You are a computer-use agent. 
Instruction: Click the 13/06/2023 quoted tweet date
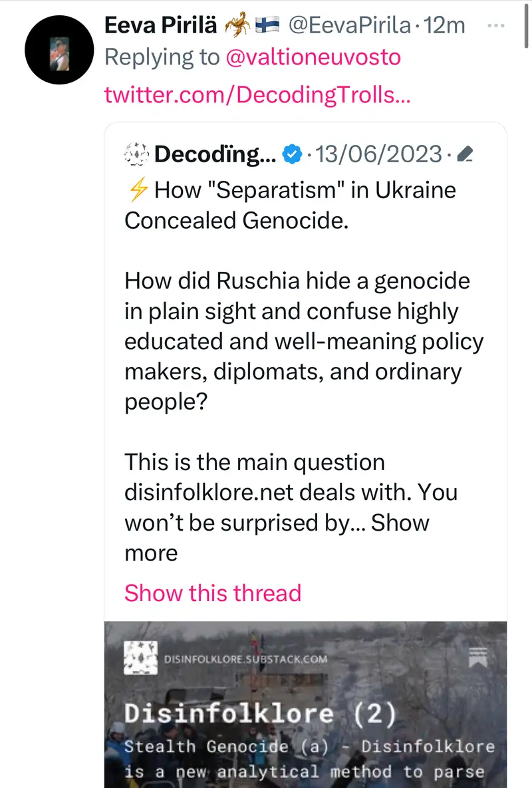378,155
